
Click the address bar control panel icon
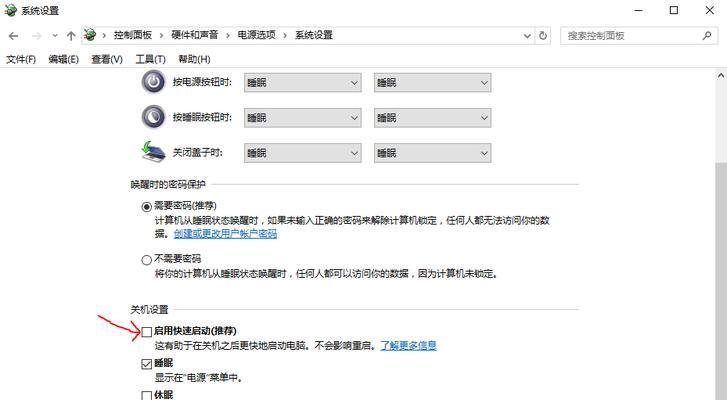coord(90,35)
